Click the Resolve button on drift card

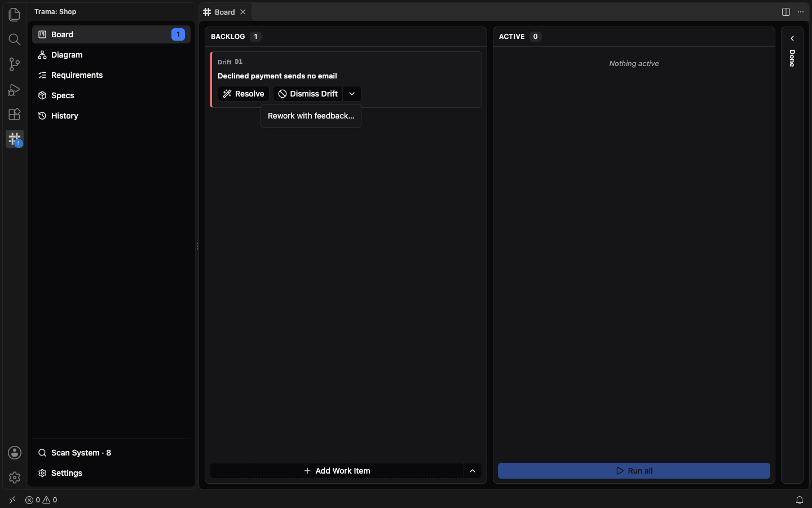point(244,94)
